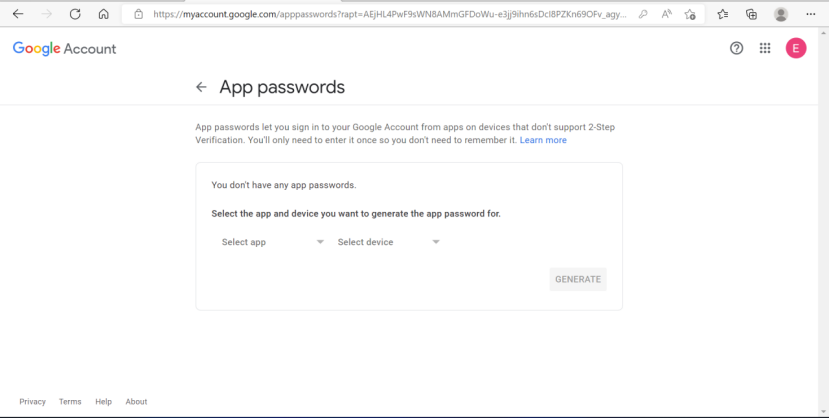Click the password key icon in address bar

coord(643,15)
